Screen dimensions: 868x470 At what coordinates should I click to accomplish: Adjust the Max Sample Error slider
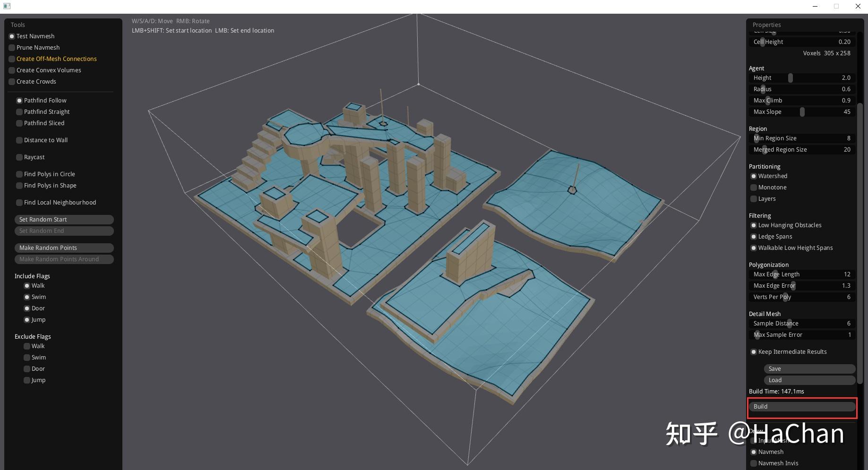802,335
